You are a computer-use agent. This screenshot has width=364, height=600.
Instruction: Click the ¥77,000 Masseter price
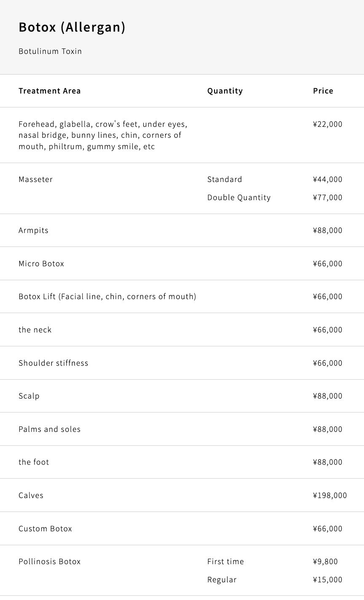click(328, 198)
